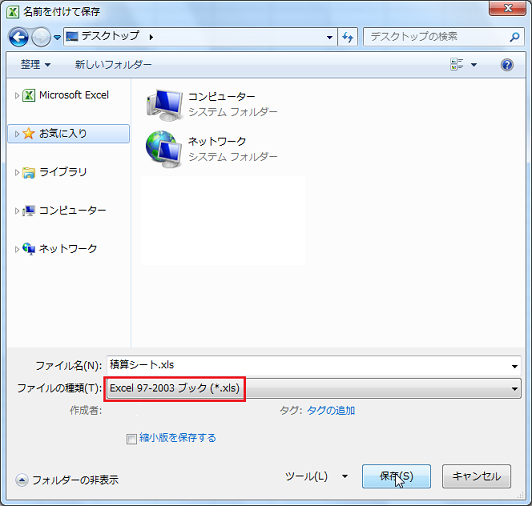Open the ツール(L) menu
This screenshot has width=532, height=506.
(x=306, y=476)
